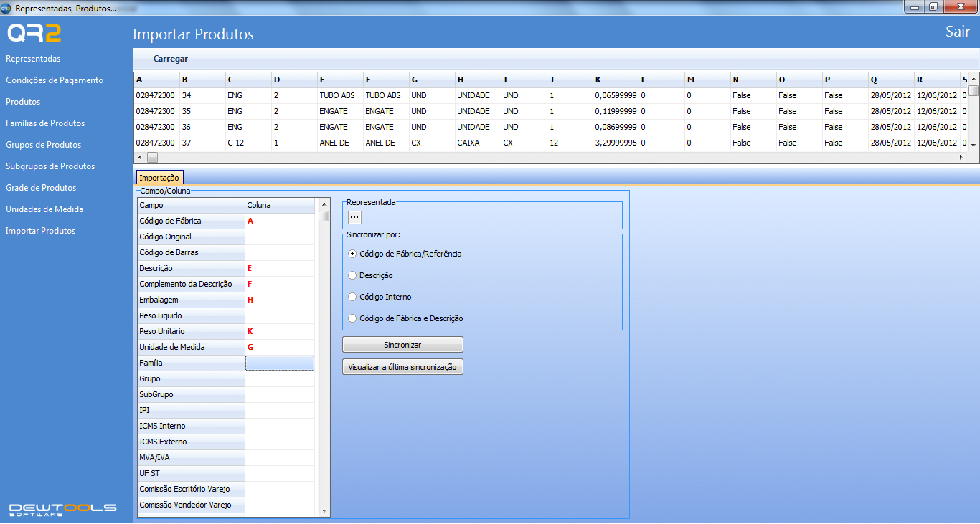Click the UF ST field row
Image resolution: width=980 pixels, height=524 pixels.
point(191,473)
